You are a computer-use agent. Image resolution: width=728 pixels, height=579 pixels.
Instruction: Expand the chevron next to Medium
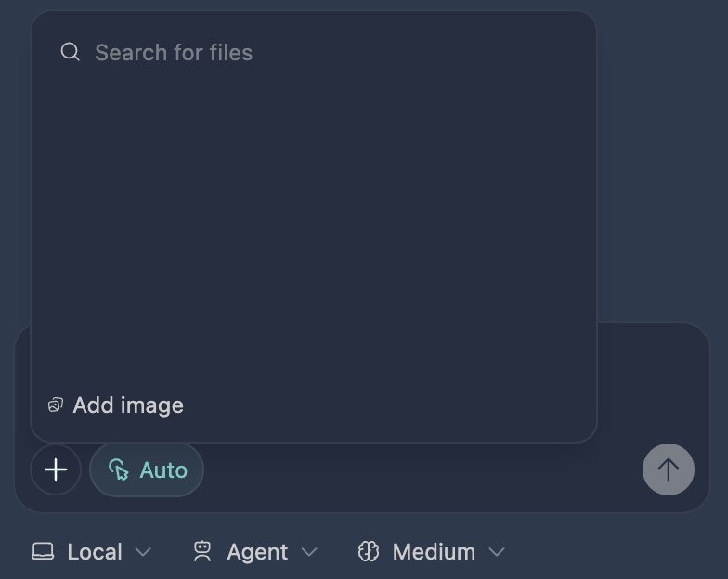(497, 551)
